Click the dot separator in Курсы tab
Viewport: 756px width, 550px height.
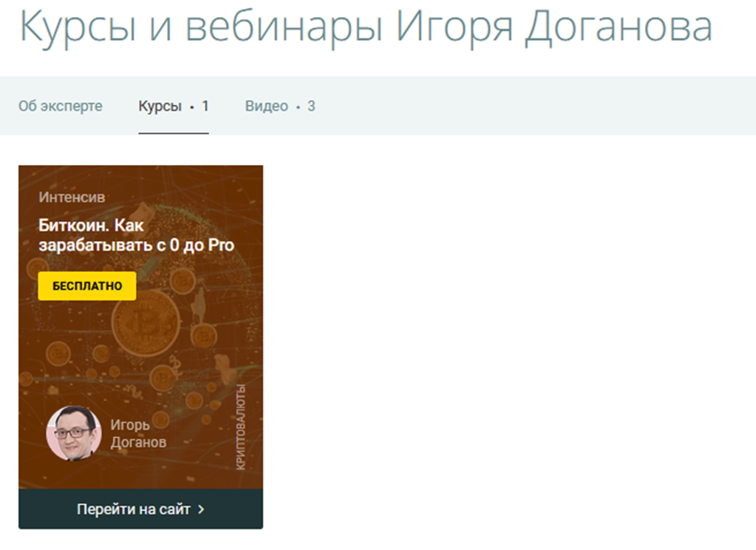point(191,107)
